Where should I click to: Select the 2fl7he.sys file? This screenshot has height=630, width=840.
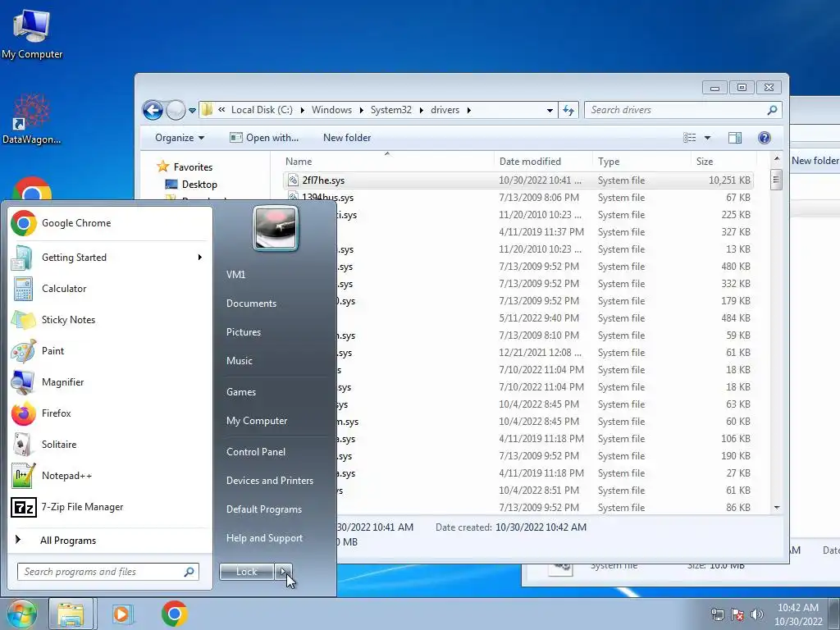pyautogui.click(x=518, y=180)
